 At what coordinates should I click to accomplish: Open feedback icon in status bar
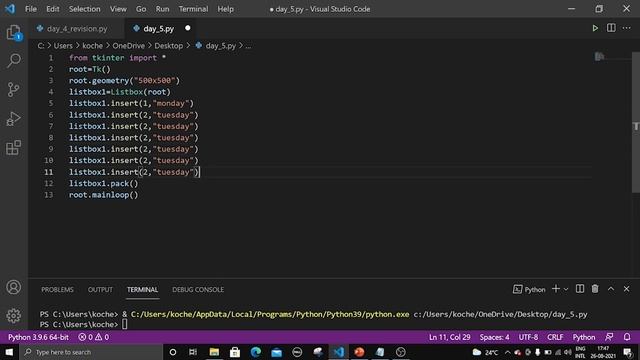click(x=609, y=337)
